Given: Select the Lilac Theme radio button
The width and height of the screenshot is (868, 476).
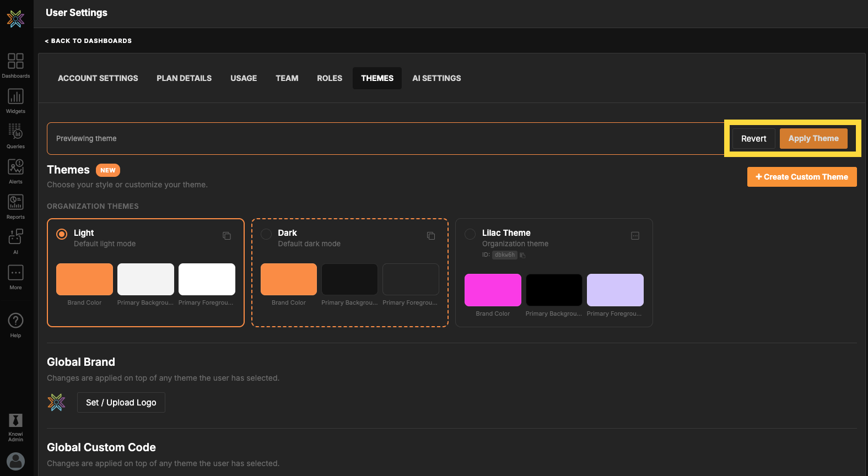Looking at the screenshot, I should tap(470, 234).
